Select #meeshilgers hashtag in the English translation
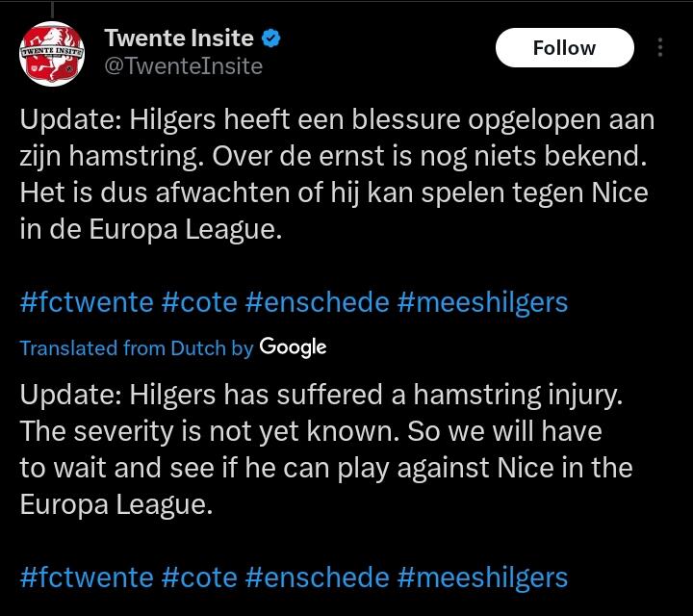The height and width of the screenshot is (616, 693). pos(482,577)
